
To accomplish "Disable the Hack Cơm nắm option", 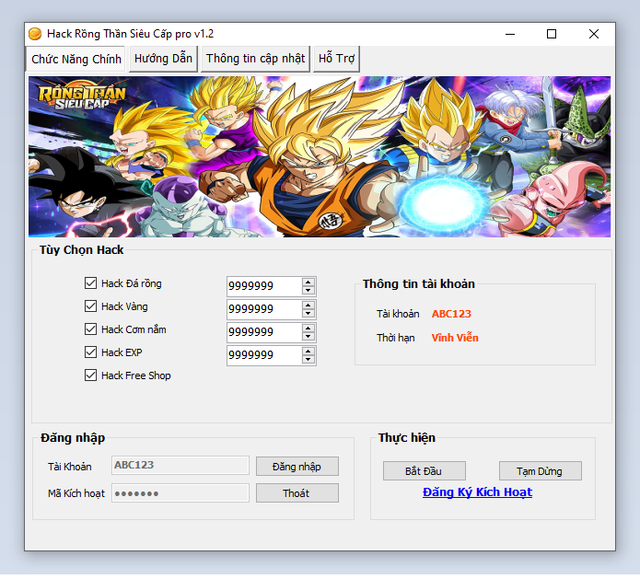I will coord(91,330).
